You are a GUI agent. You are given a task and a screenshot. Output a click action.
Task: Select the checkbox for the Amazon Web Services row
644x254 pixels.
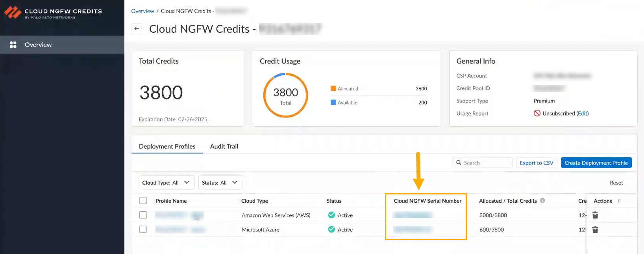[x=143, y=215]
